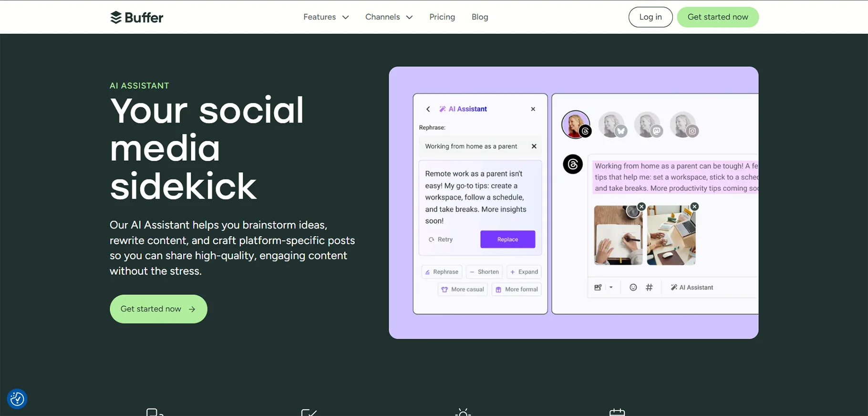The image size is (868, 416).
Task: Select the Mastodon profile avatar
Action: [x=648, y=125]
